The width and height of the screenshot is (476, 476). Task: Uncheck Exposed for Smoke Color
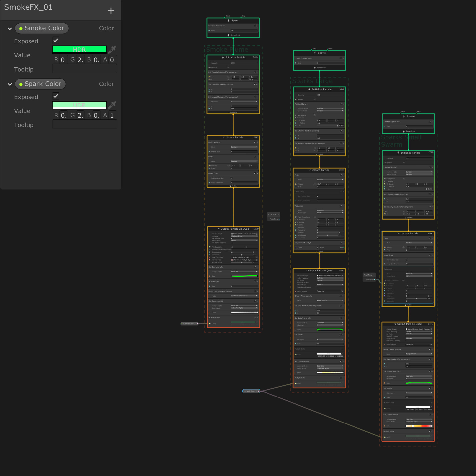(x=56, y=40)
